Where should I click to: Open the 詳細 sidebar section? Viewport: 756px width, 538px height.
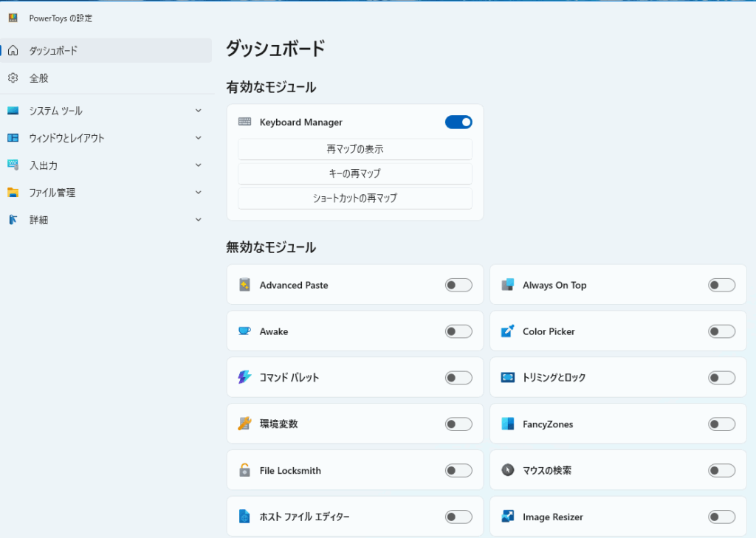[106, 220]
